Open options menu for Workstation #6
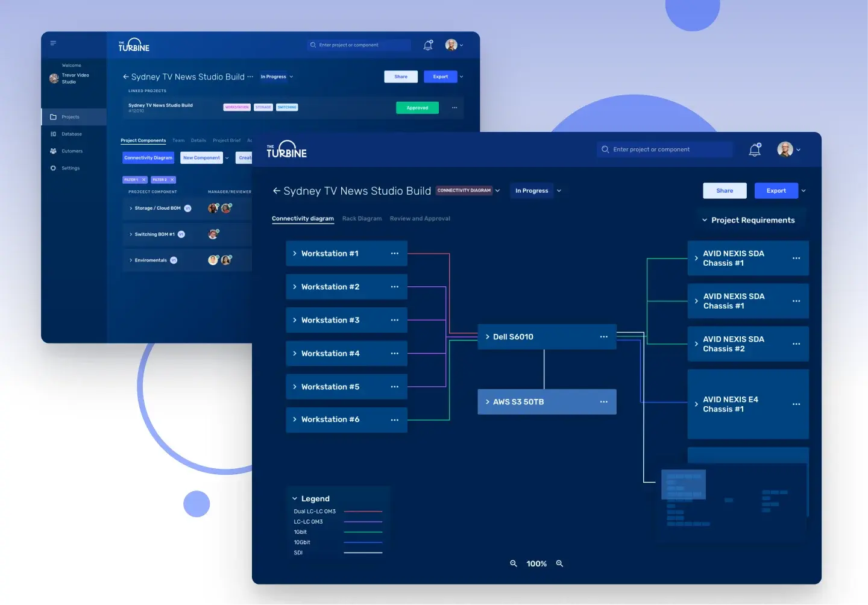 395,420
